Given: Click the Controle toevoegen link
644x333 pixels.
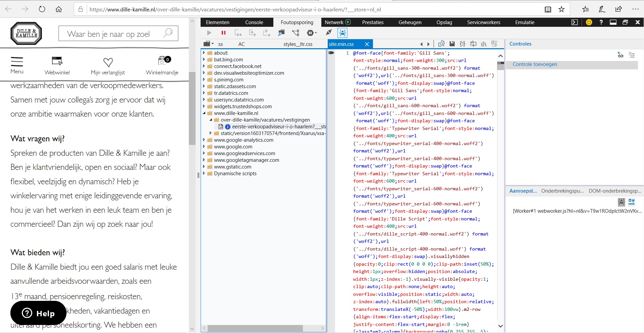Looking at the screenshot, I should [535, 64].
